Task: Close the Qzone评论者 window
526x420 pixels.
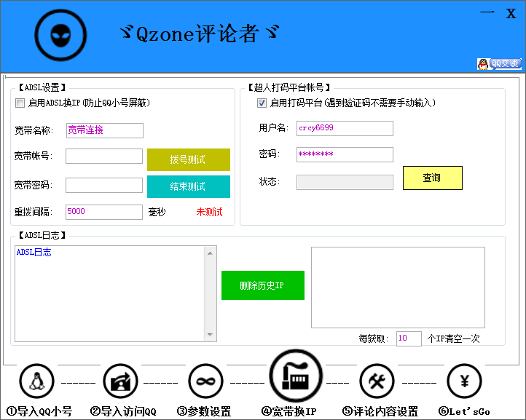Action: tap(511, 13)
